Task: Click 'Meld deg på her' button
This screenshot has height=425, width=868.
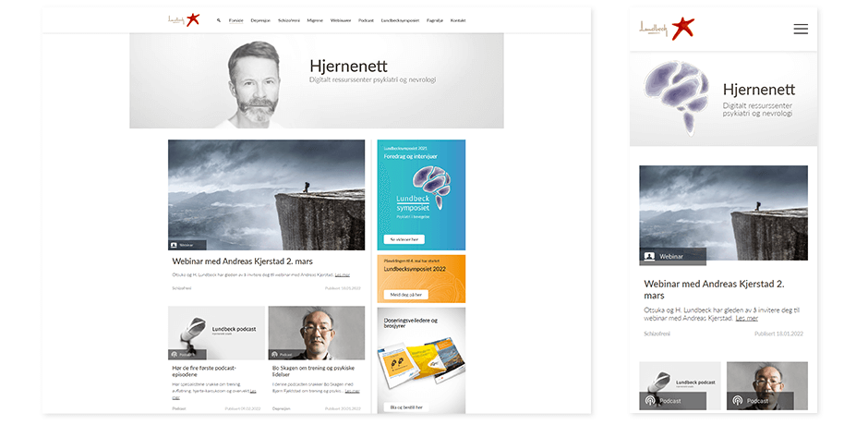Action: tap(405, 295)
